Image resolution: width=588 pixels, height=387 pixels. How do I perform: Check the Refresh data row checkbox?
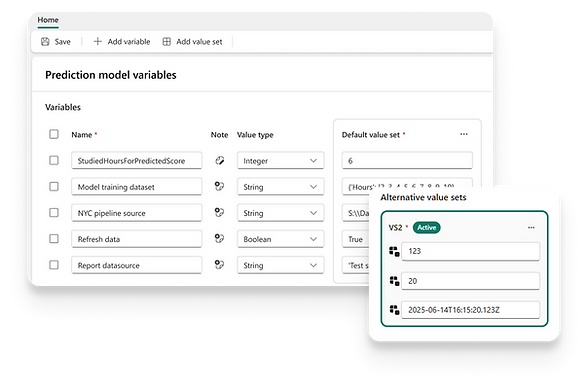click(54, 238)
